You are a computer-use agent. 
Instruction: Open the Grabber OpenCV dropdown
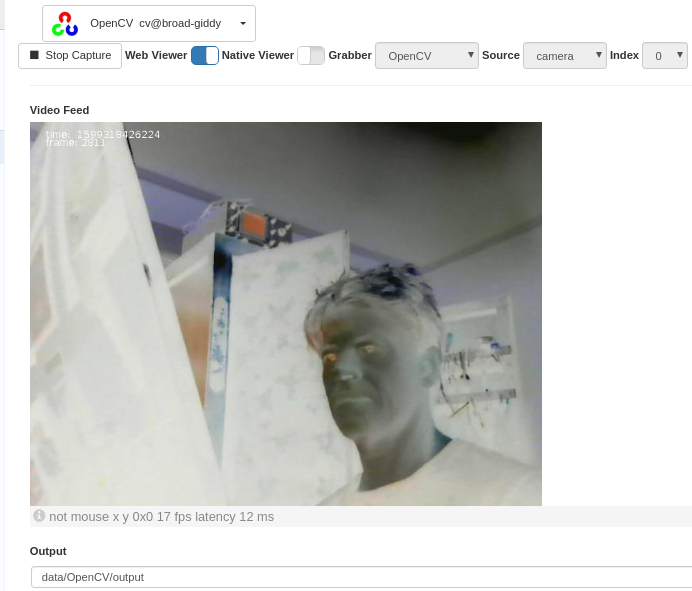pos(427,56)
